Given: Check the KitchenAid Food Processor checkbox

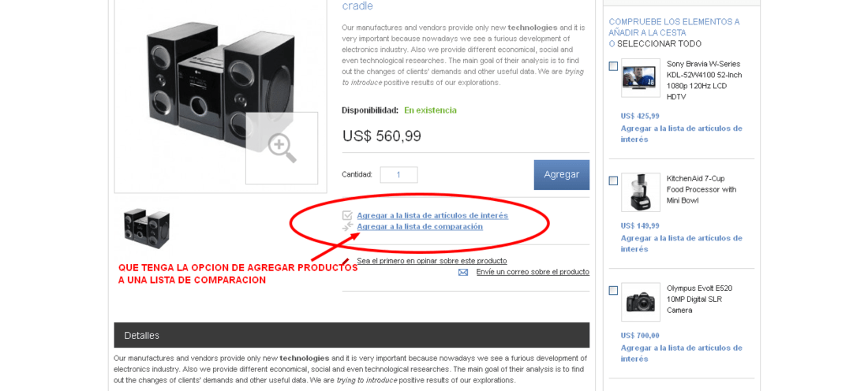Looking at the screenshot, I should (613, 181).
